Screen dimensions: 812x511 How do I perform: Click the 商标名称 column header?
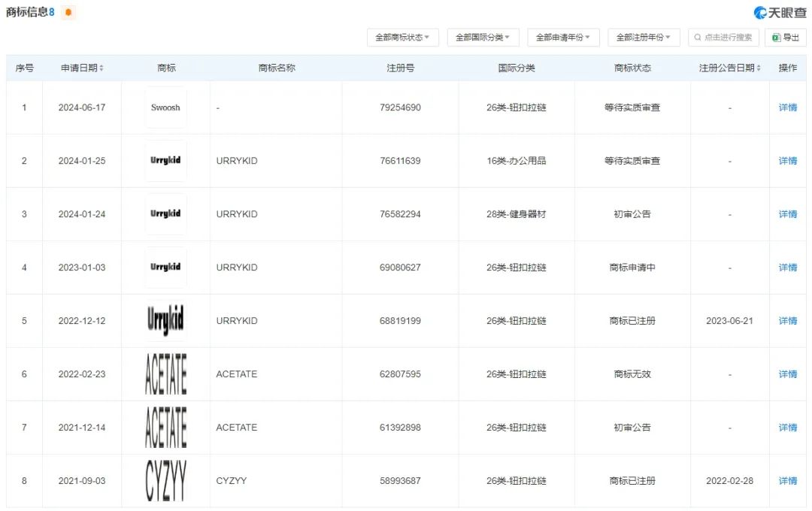pyautogui.click(x=277, y=68)
